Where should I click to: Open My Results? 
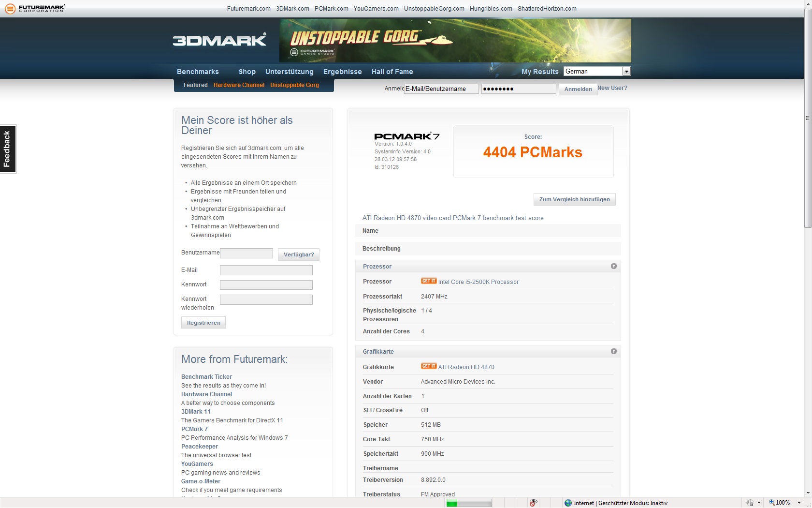coord(540,72)
